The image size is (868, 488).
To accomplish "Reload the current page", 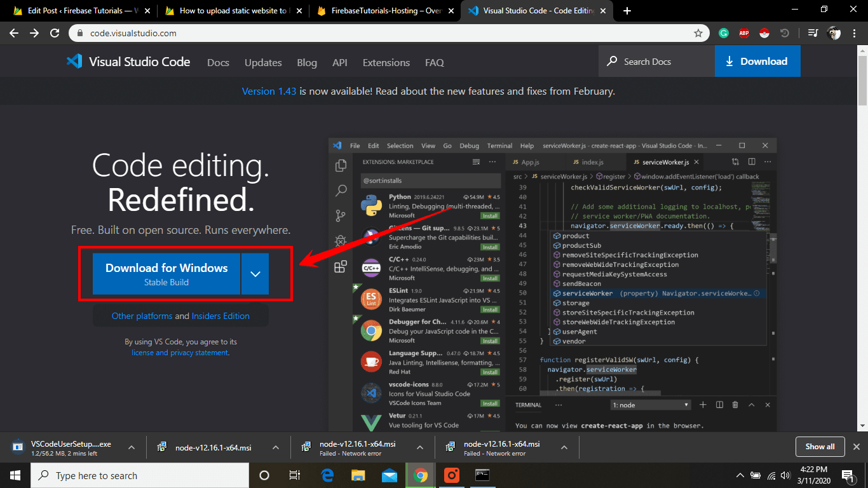I will [x=55, y=33].
